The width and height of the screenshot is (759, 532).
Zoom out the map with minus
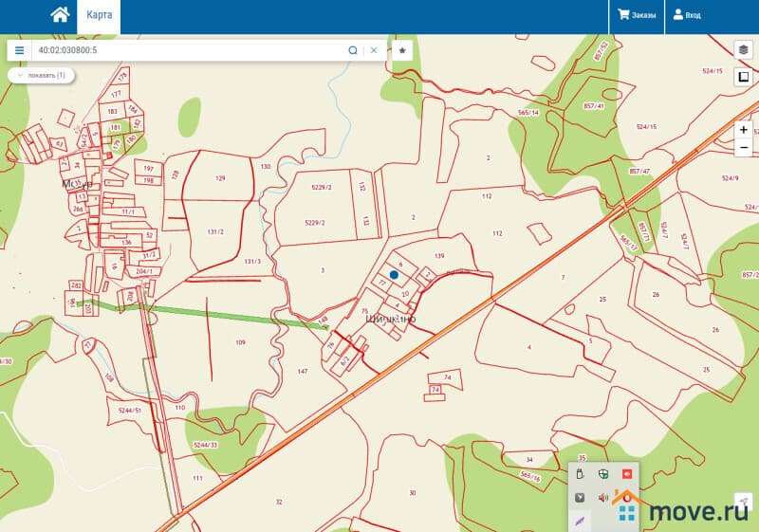pos(744,148)
